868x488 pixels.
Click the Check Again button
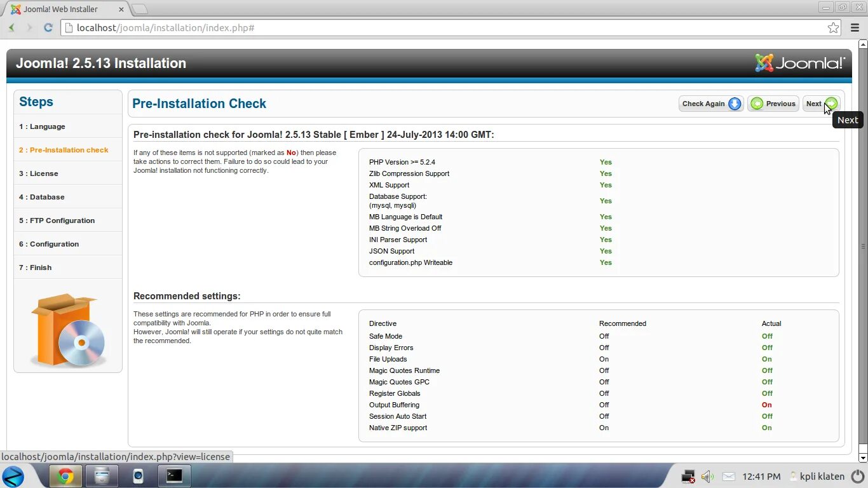[711, 104]
